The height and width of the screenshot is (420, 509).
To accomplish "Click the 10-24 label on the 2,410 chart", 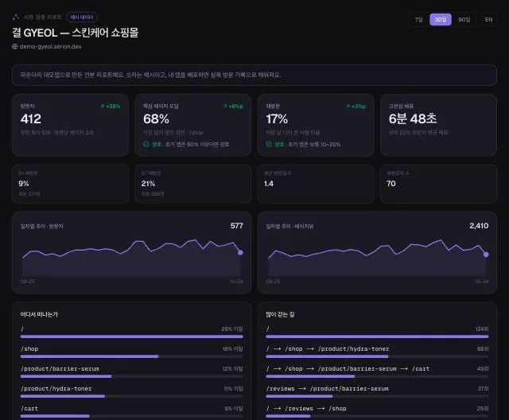I will pos(482,282).
